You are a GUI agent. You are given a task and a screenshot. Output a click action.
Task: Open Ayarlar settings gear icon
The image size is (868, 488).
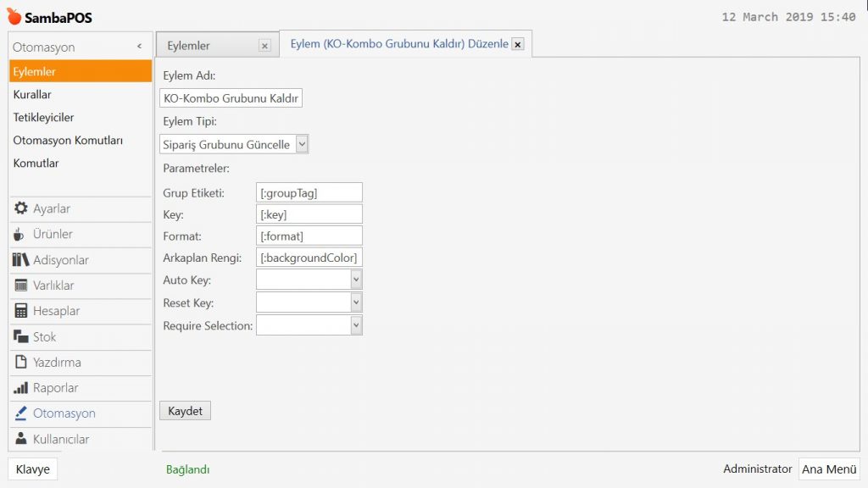[21, 208]
